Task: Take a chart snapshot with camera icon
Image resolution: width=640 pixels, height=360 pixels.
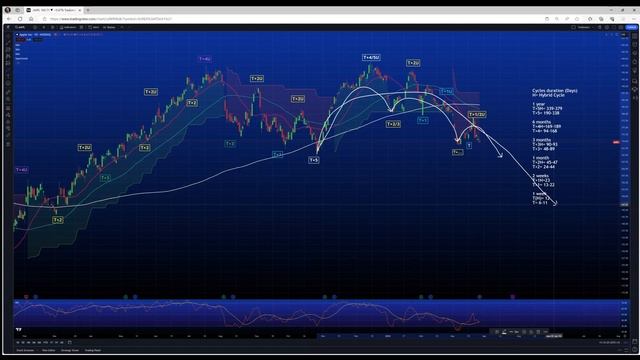Action: coord(621,27)
